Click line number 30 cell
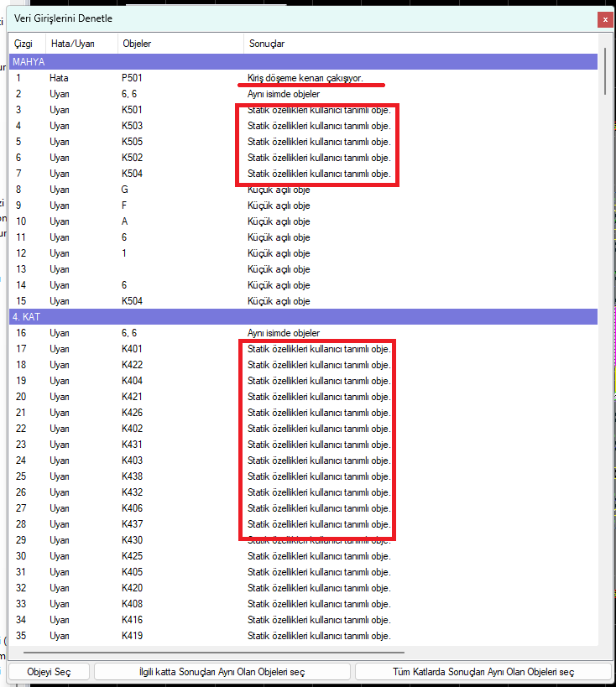Viewport: 616px width, 687px height. pos(21,556)
